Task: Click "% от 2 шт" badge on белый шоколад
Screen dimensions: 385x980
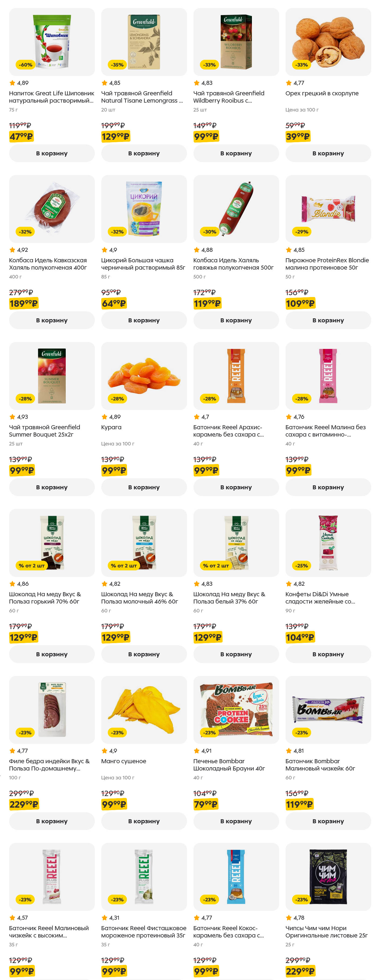Action: click(x=216, y=566)
